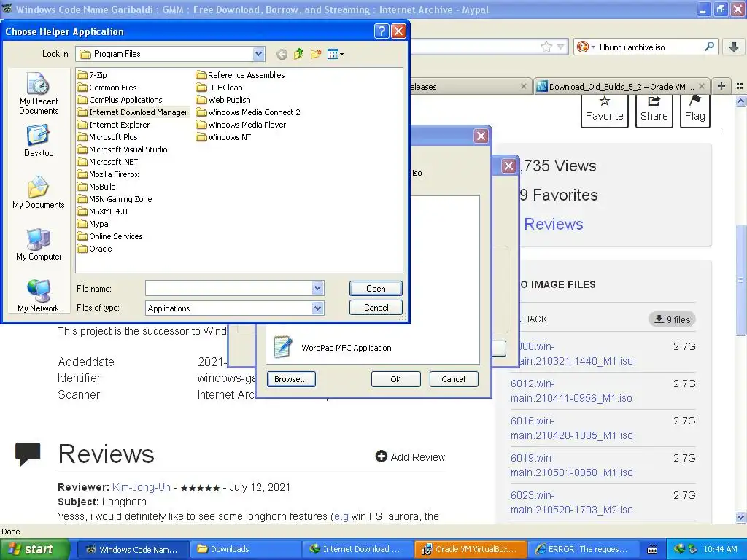Viewport: 747px width, 560px height.
Task: Click the search magnifier in browser search box
Action: point(709,47)
